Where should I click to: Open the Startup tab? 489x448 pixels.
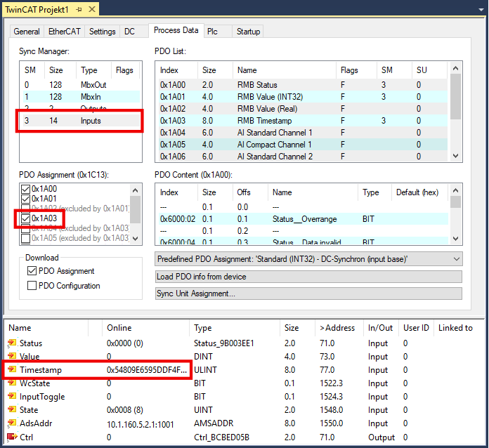pyautogui.click(x=248, y=32)
